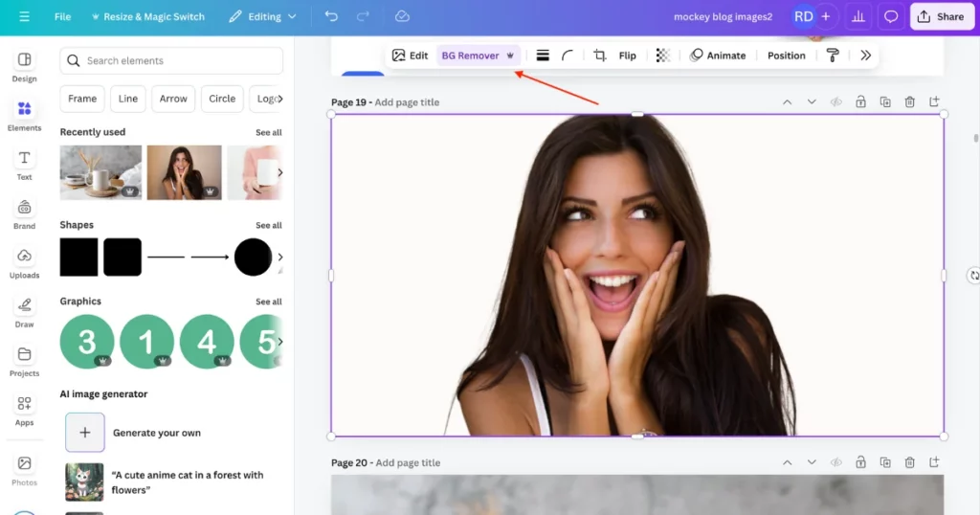The image size is (980, 515).
Task: Open the transparency checkerboard tool
Action: pos(662,56)
